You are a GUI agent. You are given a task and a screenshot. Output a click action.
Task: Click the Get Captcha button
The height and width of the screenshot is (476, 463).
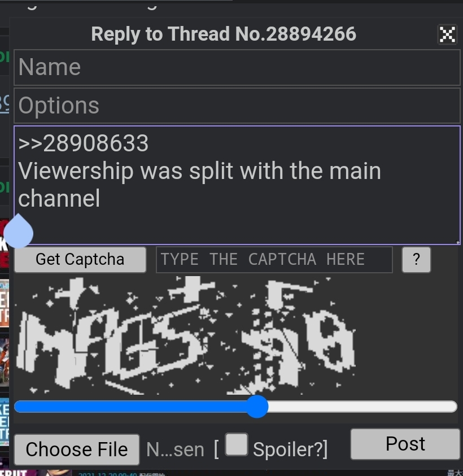point(80,260)
